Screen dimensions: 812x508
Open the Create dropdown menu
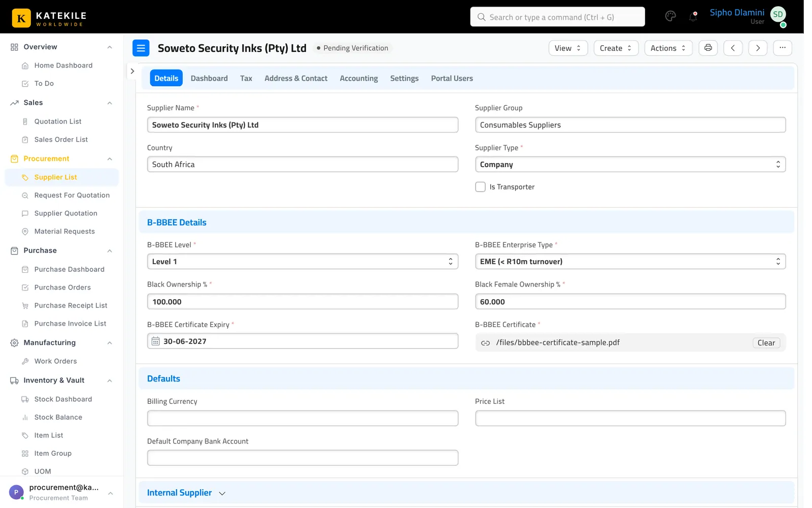coord(616,48)
